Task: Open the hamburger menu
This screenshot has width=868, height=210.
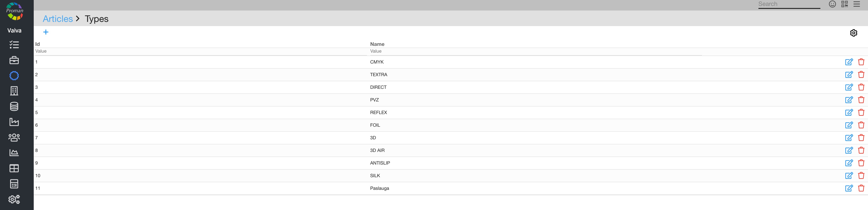Action: click(857, 4)
